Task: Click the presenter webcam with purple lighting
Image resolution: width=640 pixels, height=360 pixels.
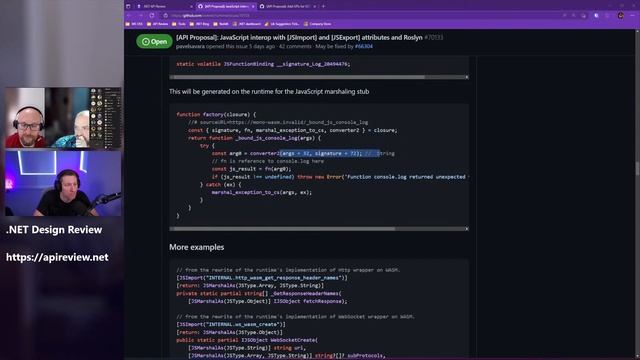Action: (63, 183)
